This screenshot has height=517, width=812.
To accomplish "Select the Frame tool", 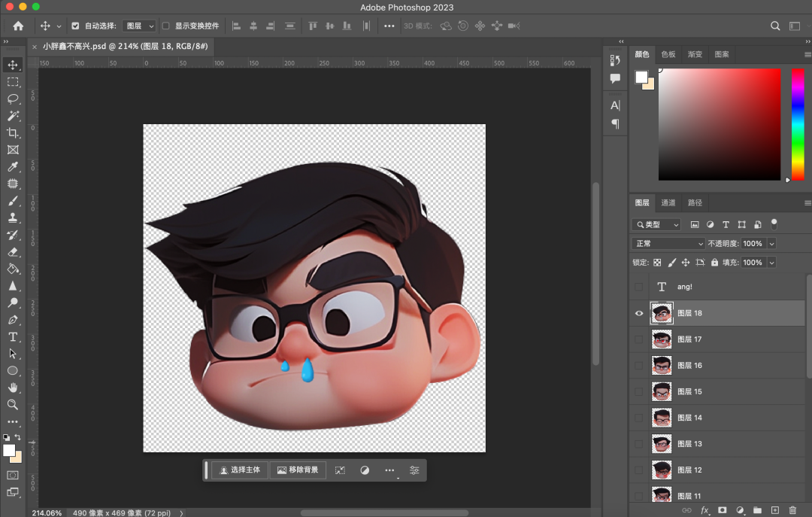I will [x=13, y=150].
